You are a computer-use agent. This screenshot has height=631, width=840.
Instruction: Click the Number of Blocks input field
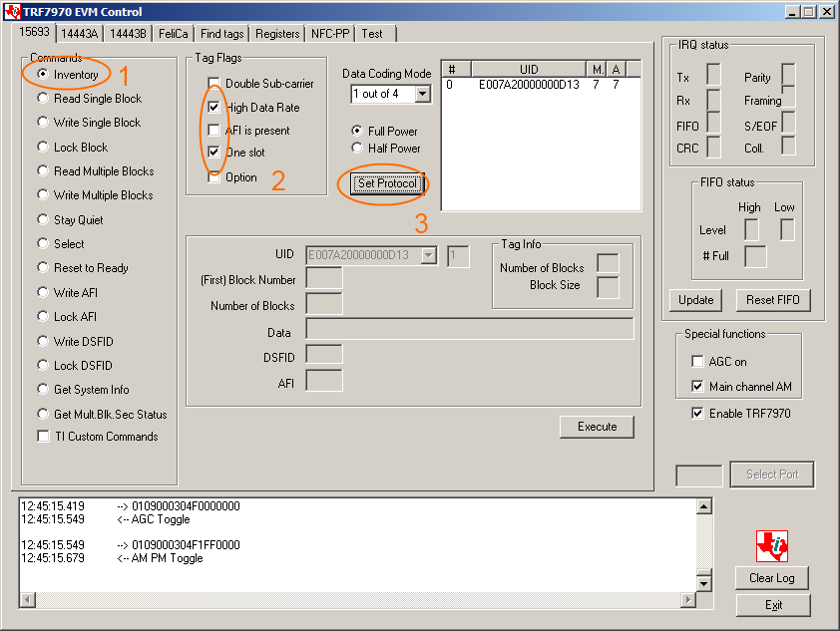pos(324,304)
